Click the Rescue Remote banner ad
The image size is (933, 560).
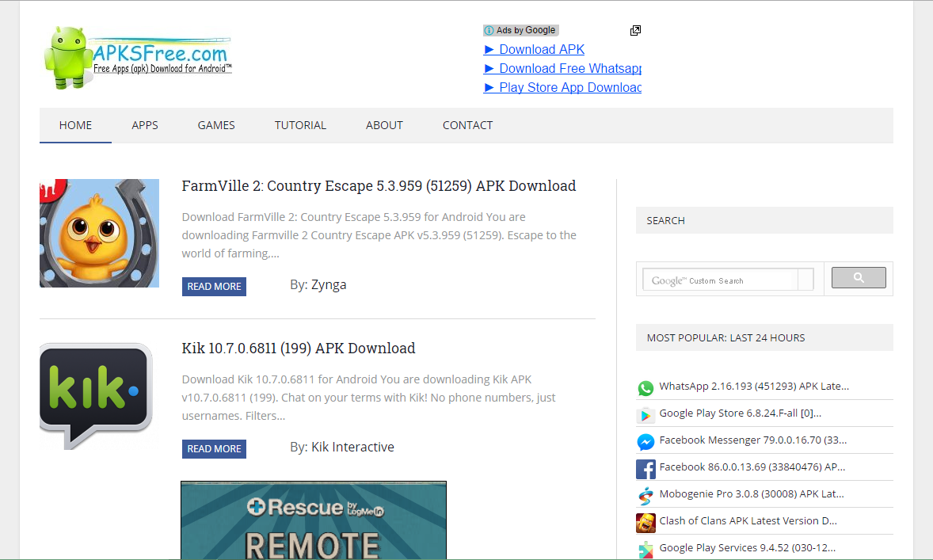pyautogui.click(x=314, y=520)
